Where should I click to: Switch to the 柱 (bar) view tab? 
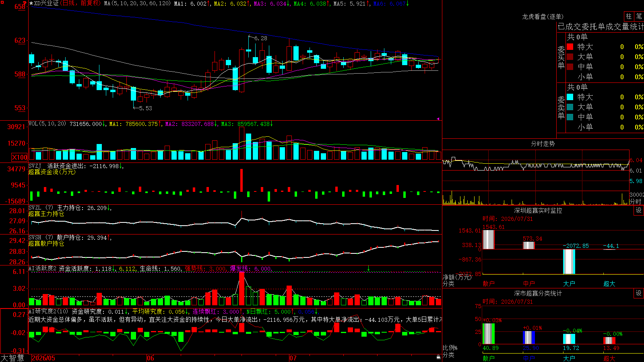coord(629,16)
